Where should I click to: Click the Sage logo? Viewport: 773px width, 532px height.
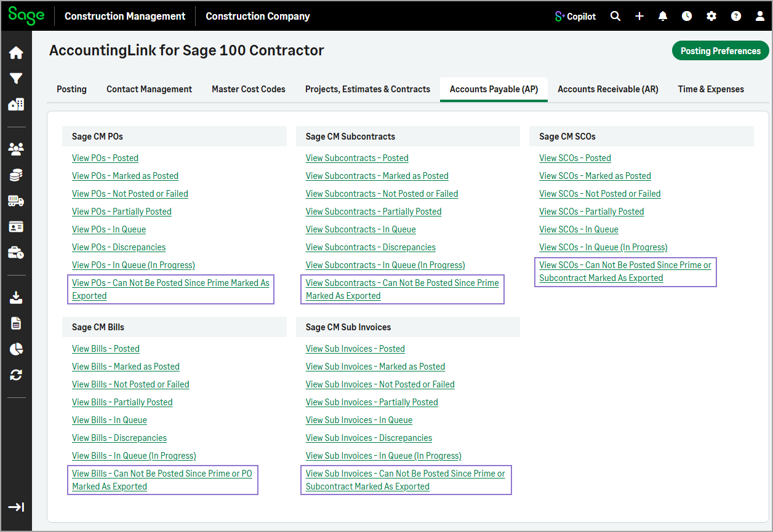(26, 15)
